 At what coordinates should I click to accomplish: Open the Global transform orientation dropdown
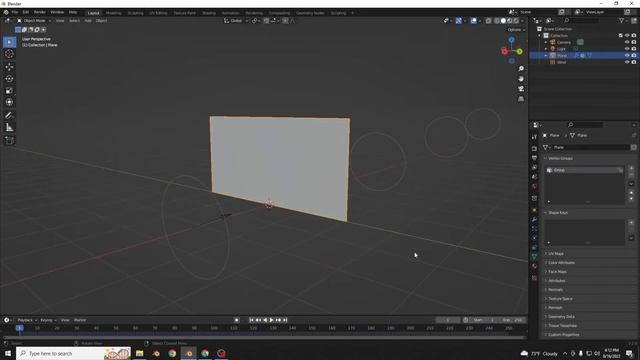pos(236,20)
